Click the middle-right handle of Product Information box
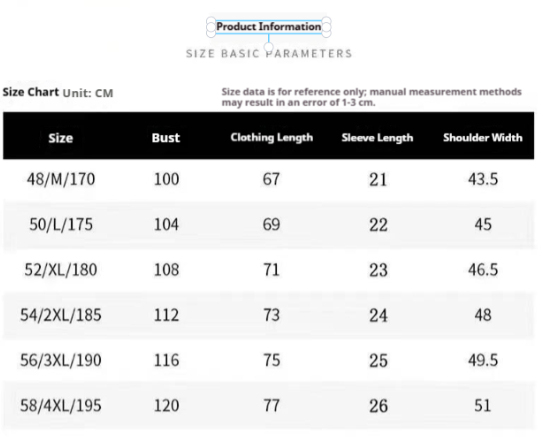This screenshot has height=438, width=551. click(326, 27)
